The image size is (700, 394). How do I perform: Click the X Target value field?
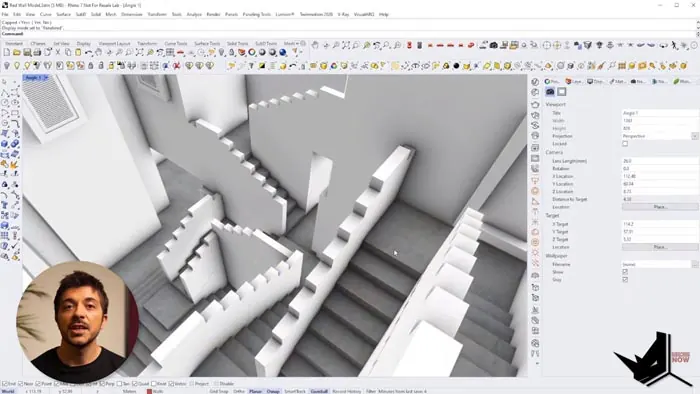(660, 224)
